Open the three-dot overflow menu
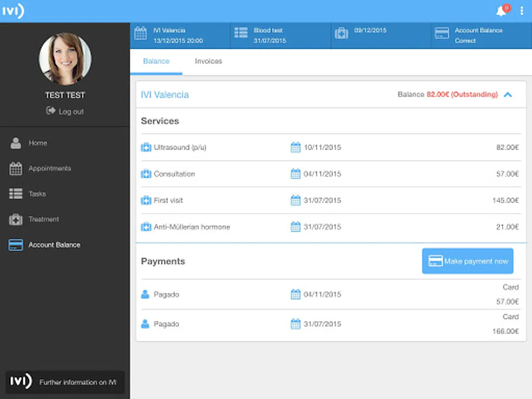This screenshot has height=399, width=532. (522, 11)
